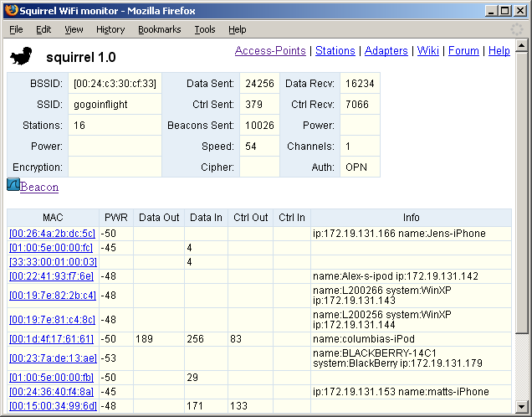Open station 00:15:00:34:99:6d link
Image resolution: width=532 pixels, height=417 pixels.
pos(53,406)
